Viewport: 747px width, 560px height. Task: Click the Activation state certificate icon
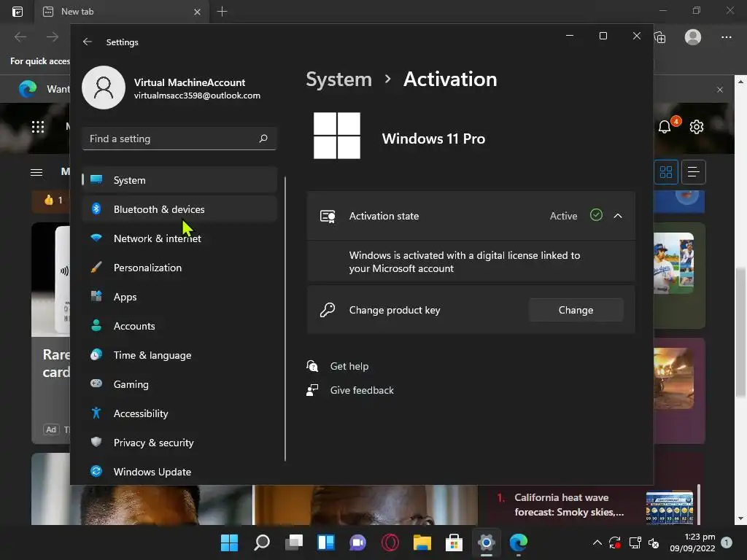tap(328, 216)
